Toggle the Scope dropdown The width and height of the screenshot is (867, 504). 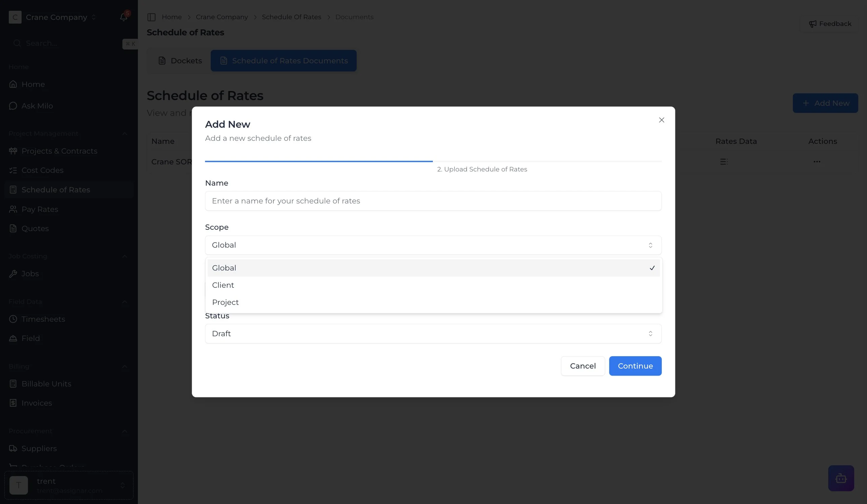(433, 245)
